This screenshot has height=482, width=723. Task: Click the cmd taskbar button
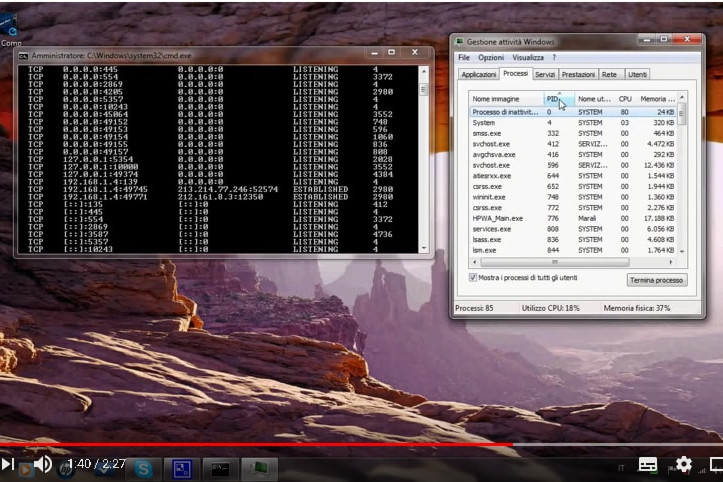point(220,470)
